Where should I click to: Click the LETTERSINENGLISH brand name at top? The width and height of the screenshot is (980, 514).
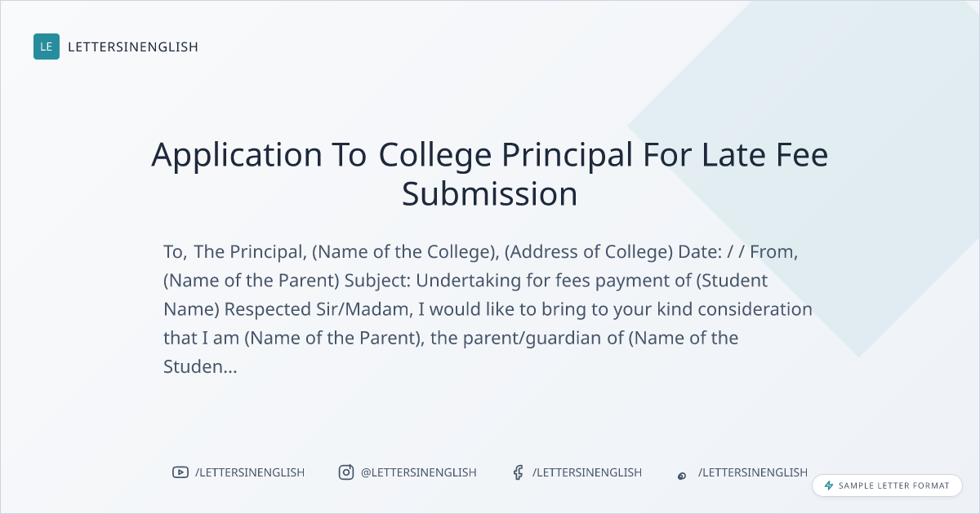(x=133, y=47)
